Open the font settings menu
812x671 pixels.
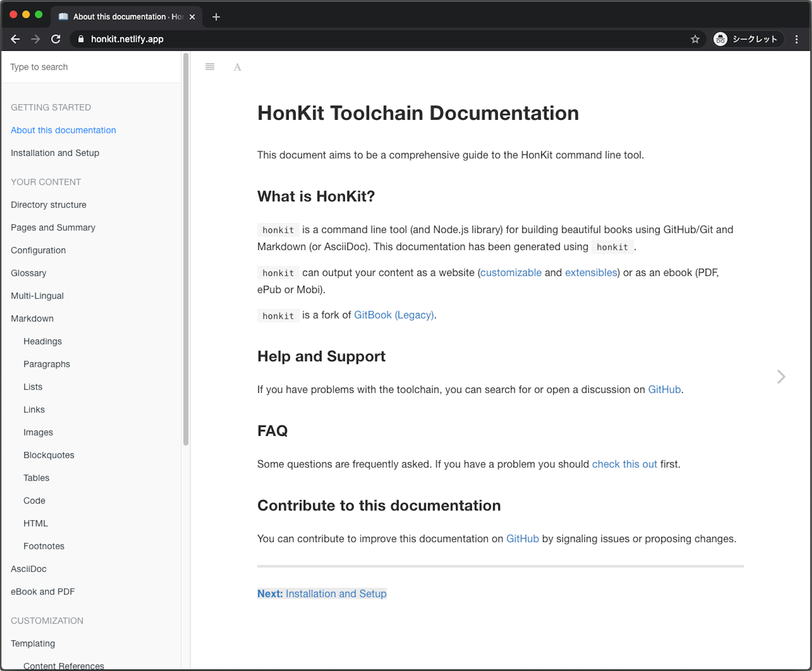click(x=238, y=67)
